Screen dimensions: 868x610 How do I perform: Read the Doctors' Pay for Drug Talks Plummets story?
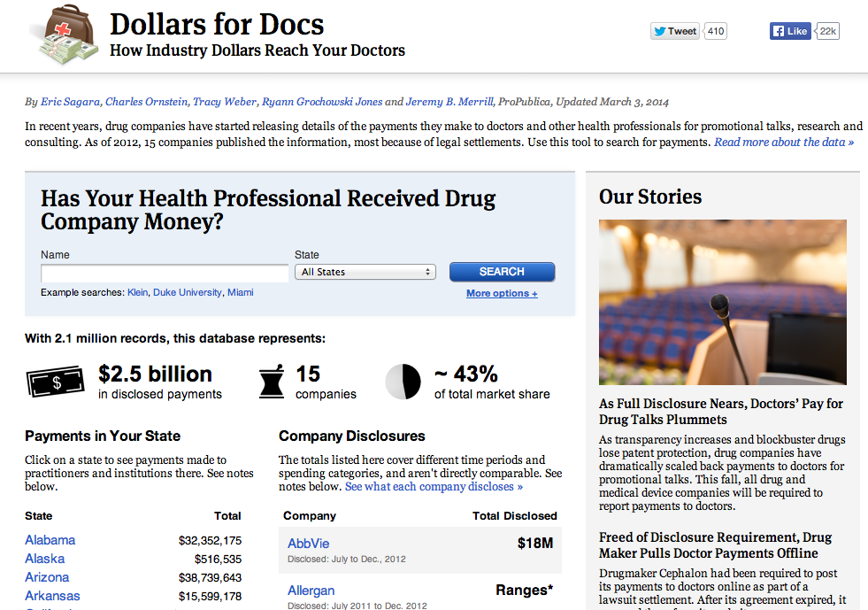coord(720,412)
